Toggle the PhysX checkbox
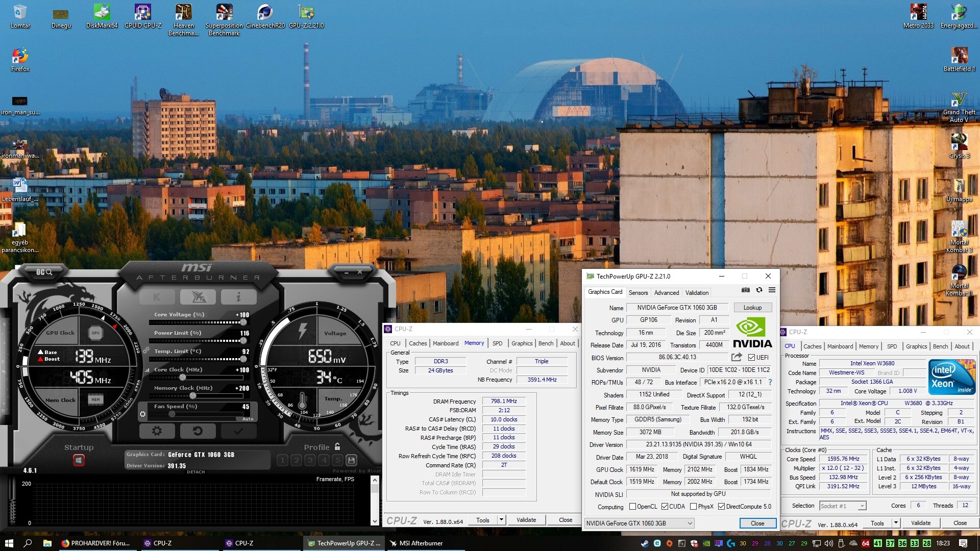This screenshot has width=980, height=551. coord(693,507)
